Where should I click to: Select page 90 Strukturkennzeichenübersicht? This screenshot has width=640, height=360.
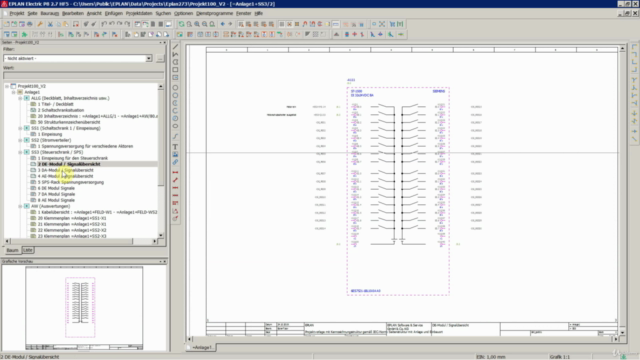click(x=69, y=122)
